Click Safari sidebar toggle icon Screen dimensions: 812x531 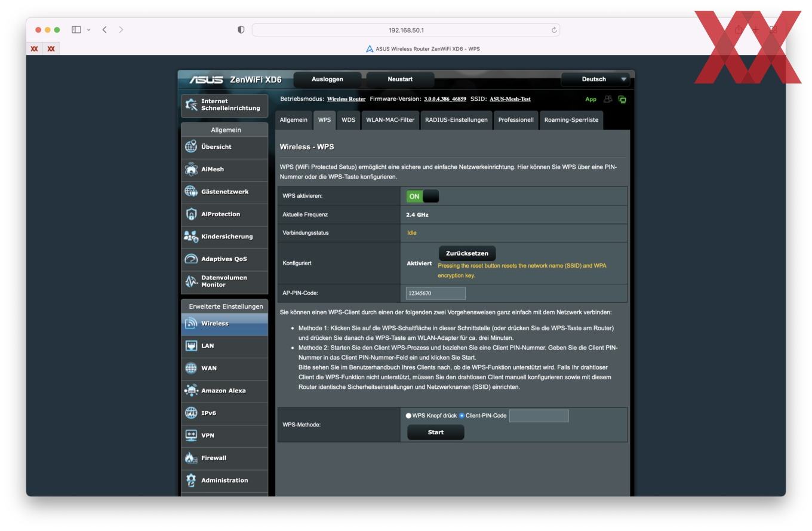76,29
